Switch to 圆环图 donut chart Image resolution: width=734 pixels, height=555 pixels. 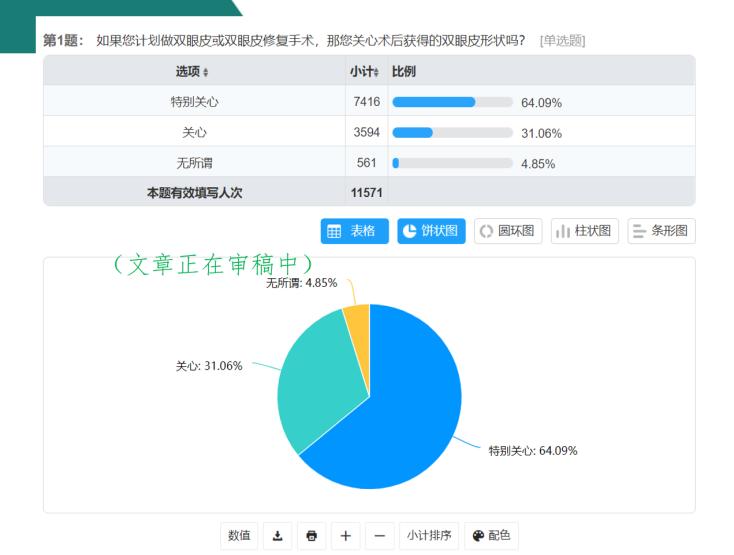pyautogui.click(x=508, y=231)
